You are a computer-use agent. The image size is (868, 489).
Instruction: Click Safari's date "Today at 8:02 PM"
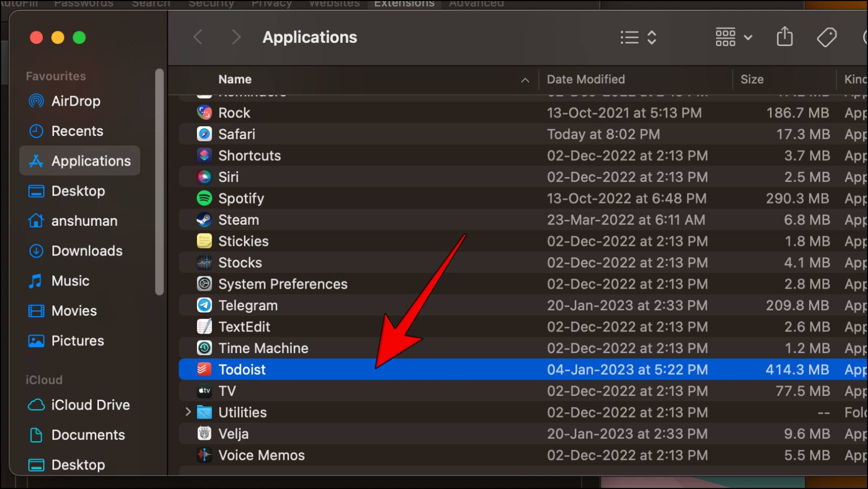(603, 134)
